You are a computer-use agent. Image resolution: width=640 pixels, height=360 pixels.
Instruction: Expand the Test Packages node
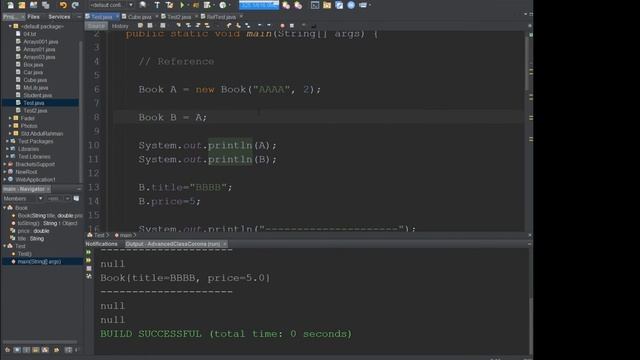(x=7, y=141)
